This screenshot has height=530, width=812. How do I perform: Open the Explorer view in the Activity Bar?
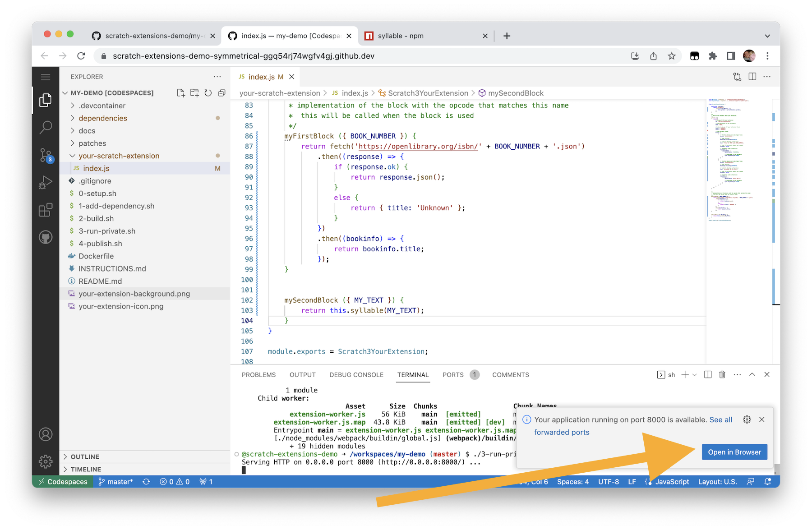[x=46, y=100]
